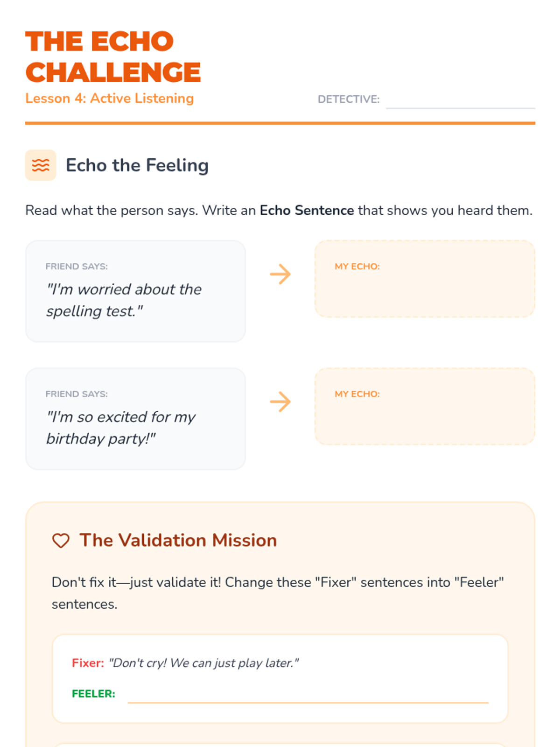Click the red 'Fixer:' label
The image size is (560, 747).
88,663
